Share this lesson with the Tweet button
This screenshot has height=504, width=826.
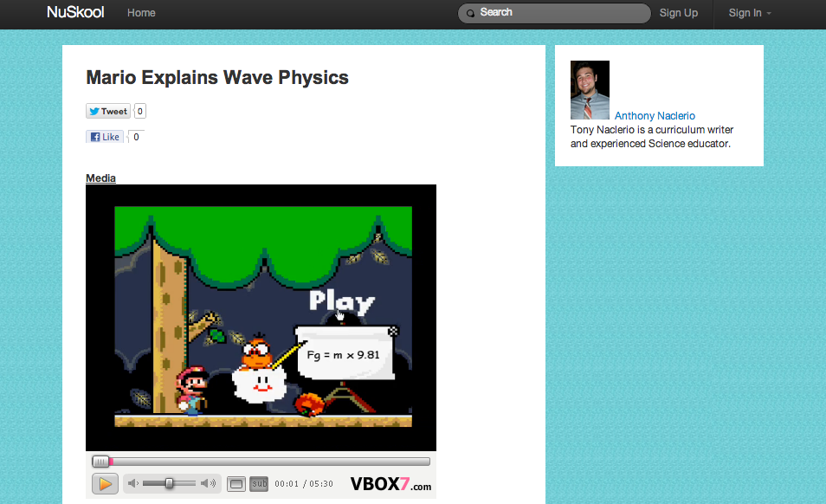[108, 111]
